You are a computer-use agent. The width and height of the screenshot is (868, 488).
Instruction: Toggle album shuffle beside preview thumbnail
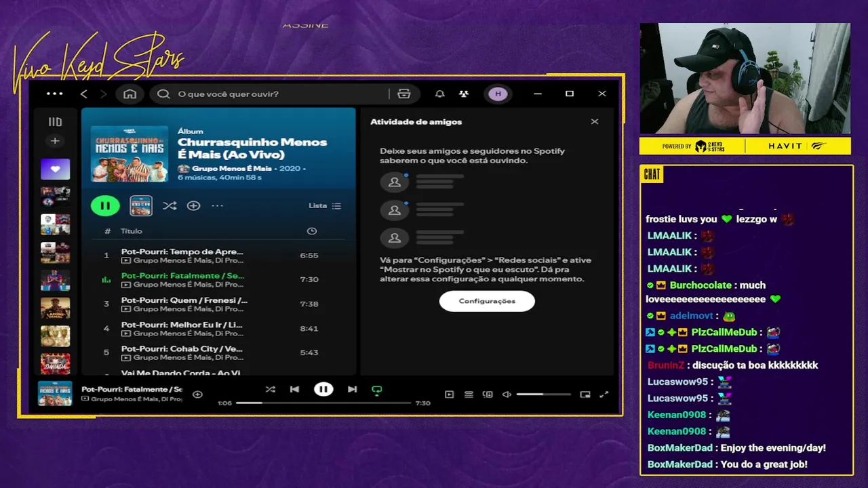pyautogui.click(x=170, y=205)
